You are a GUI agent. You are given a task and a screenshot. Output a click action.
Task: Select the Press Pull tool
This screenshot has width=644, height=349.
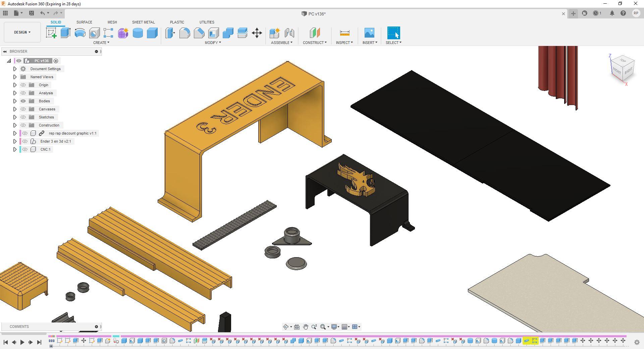pyautogui.click(x=170, y=33)
